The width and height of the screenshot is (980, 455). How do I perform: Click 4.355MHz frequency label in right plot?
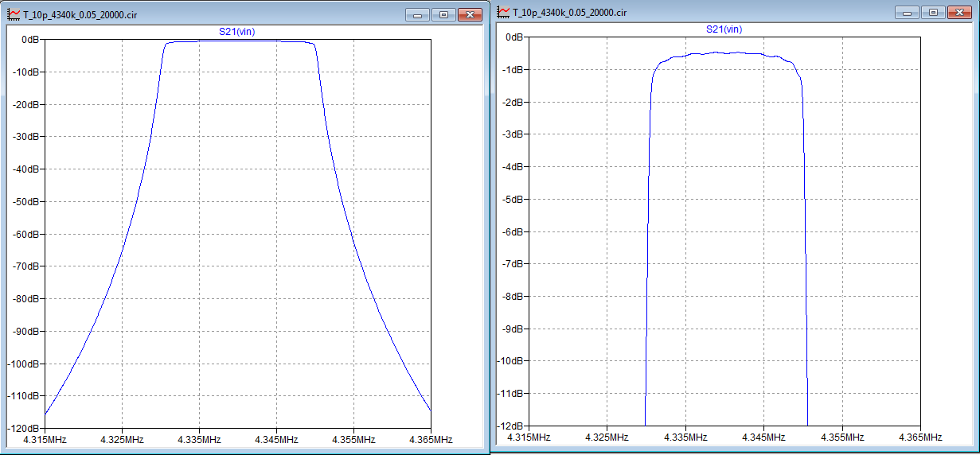[841, 437]
